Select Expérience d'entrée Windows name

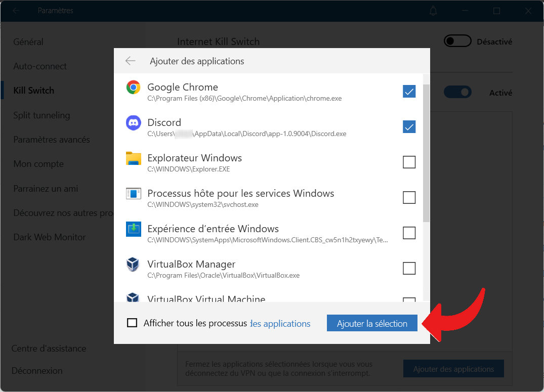(x=213, y=229)
